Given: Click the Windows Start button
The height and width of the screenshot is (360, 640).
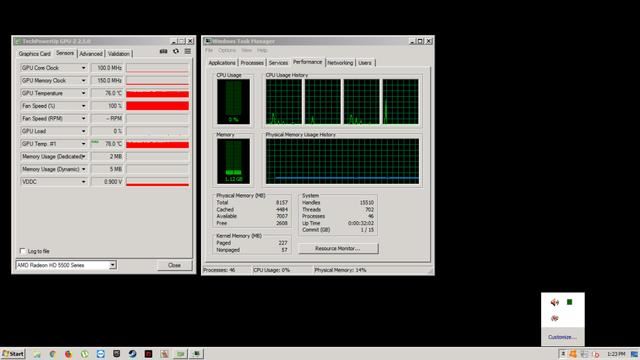Looking at the screenshot, I should pos(13,354).
